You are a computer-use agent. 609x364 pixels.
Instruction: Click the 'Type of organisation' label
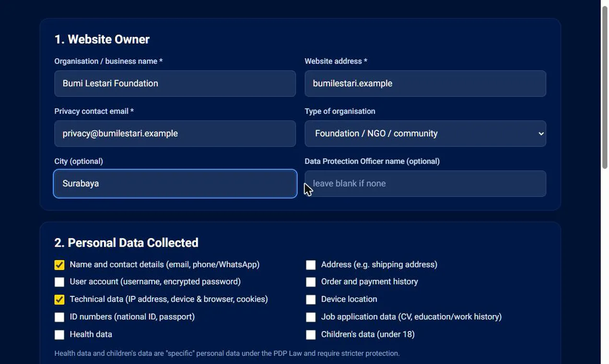[x=340, y=111]
